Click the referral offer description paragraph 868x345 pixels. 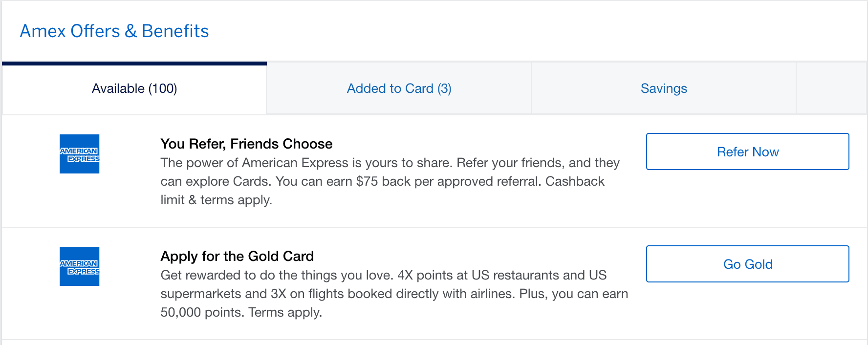coord(390,181)
